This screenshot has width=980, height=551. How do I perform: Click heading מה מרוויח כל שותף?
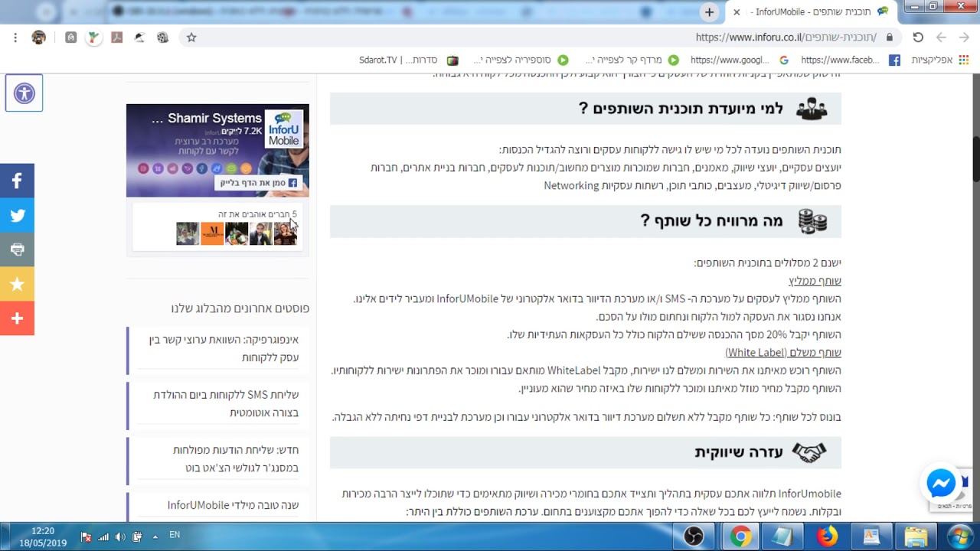tap(711, 221)
